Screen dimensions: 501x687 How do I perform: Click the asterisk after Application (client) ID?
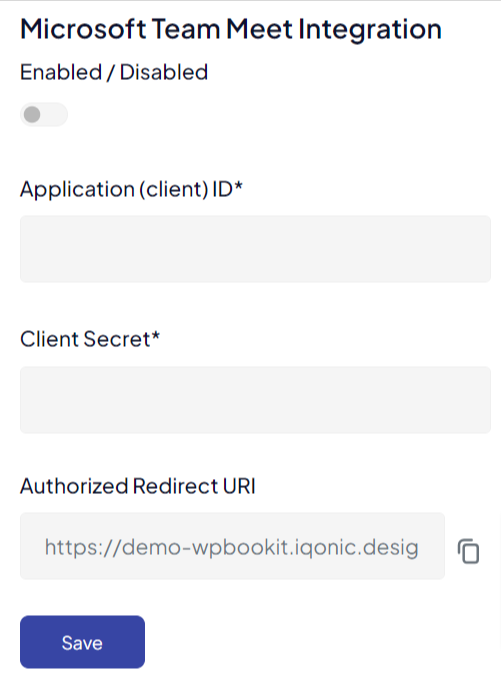238,187
